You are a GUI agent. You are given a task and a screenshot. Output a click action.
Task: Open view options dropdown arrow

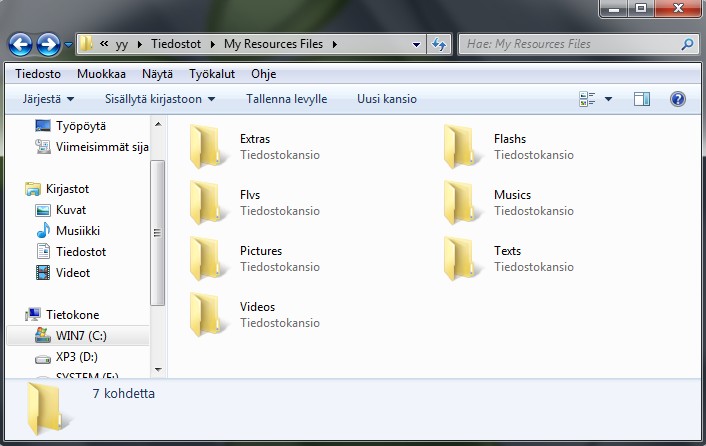(x=608, y=99)
